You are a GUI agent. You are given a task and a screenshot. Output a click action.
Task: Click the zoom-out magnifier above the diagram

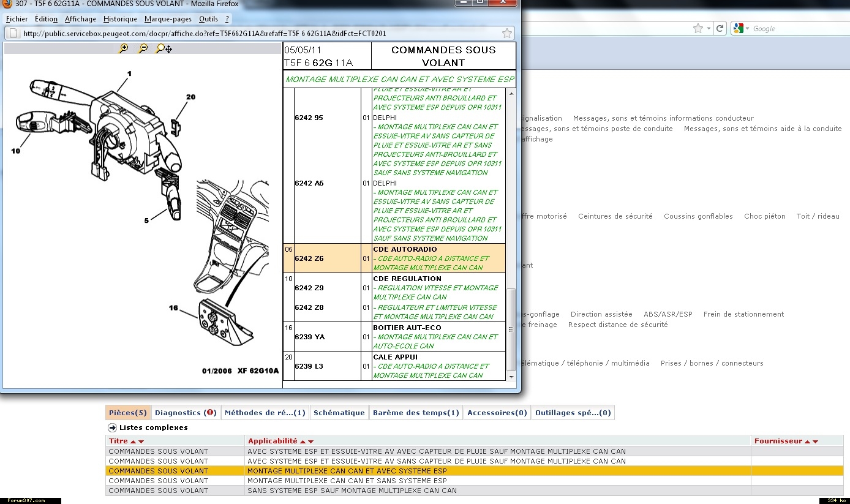coord(143,48)
